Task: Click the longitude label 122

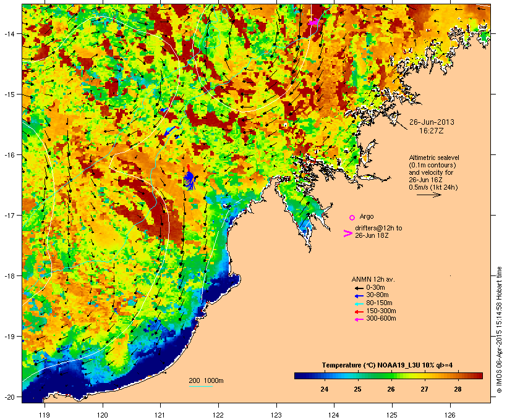Action: 218,415
